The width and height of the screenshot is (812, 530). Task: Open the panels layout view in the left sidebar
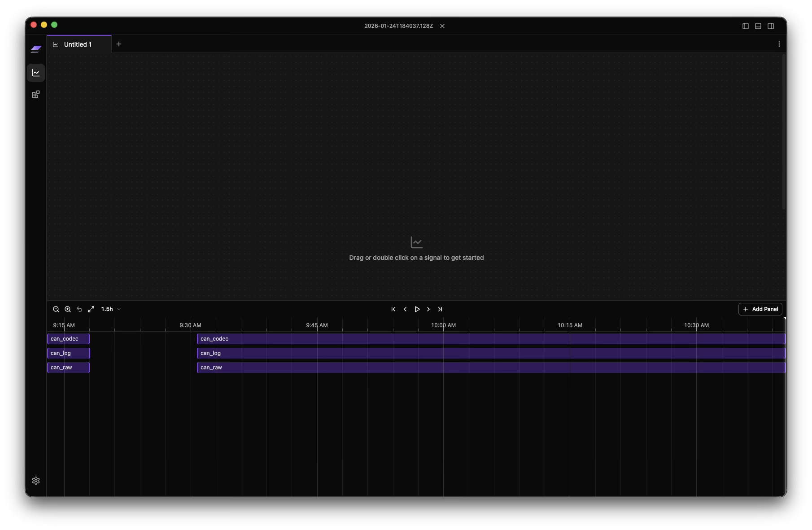[36, 94]
